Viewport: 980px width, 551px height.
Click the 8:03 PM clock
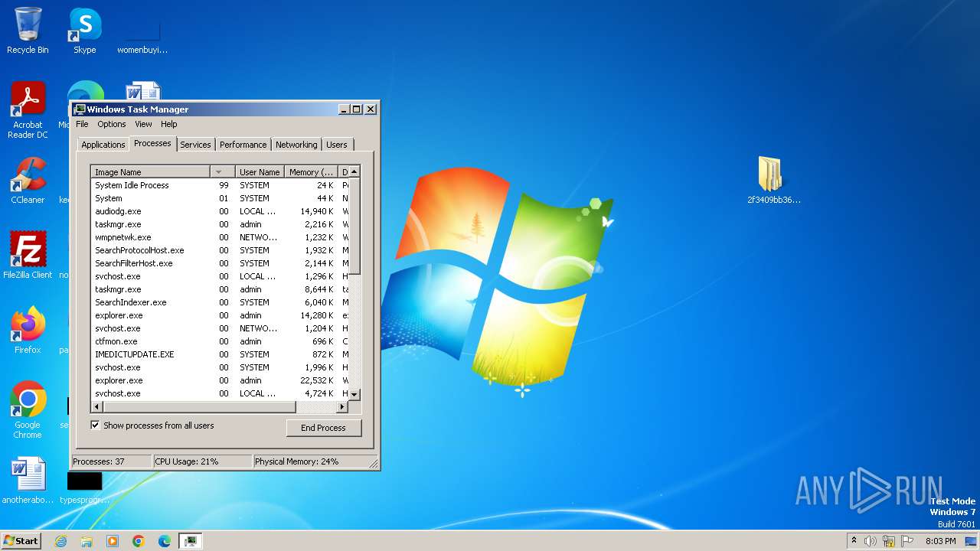tap(940, 541)
